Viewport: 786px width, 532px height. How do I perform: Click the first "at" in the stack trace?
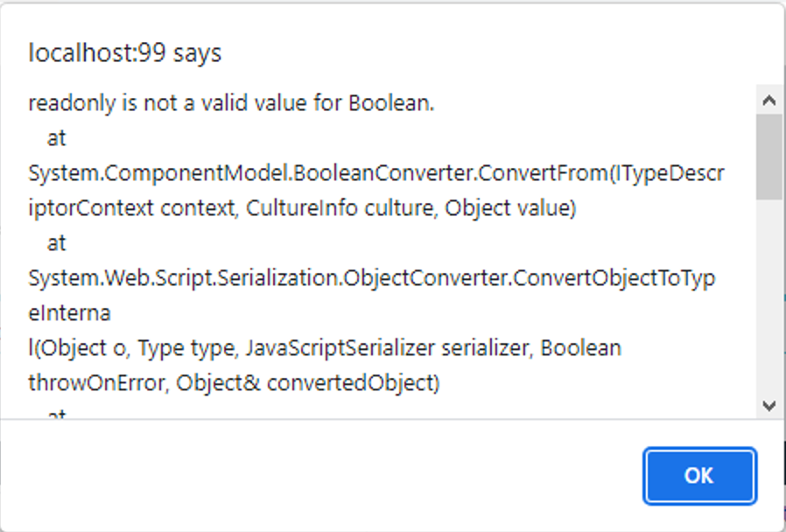click(x=57, y=138)
